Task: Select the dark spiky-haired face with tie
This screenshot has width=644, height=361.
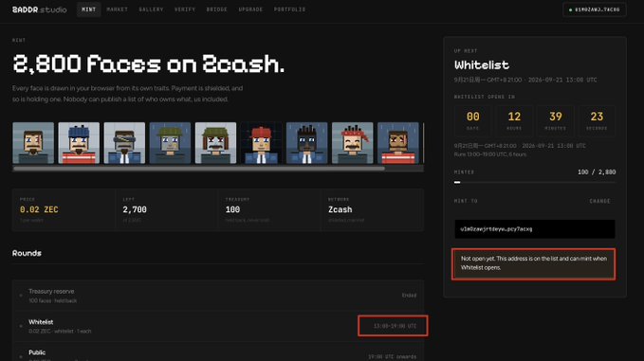Action: tap(306, 143)
